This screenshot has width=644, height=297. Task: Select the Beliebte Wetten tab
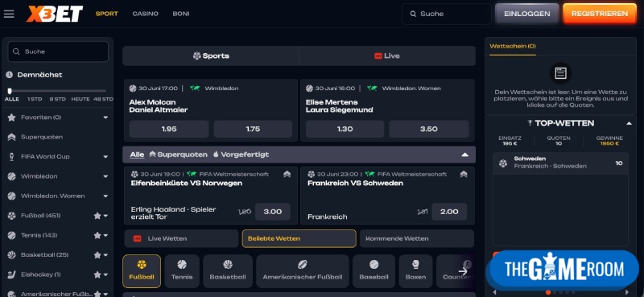(x=299, y=239)
